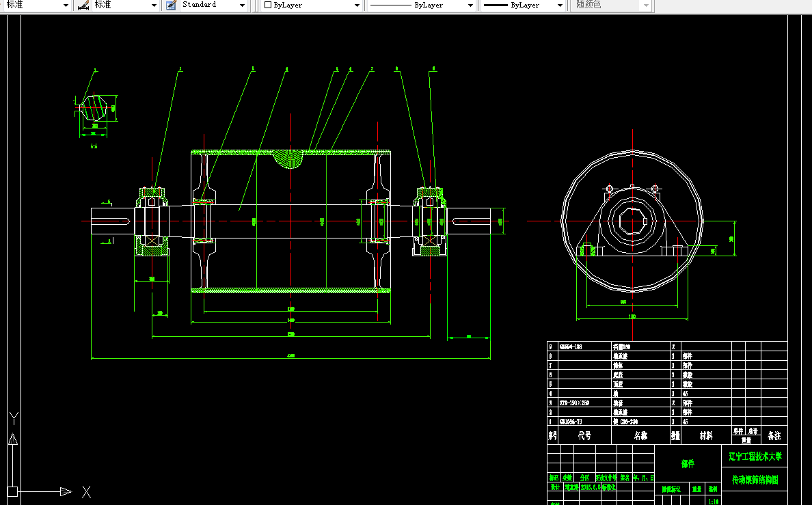The height and width of the screenshot is (505, 812).
Task: Click the 随颜色 plot style dropdown
Action: 611,5
